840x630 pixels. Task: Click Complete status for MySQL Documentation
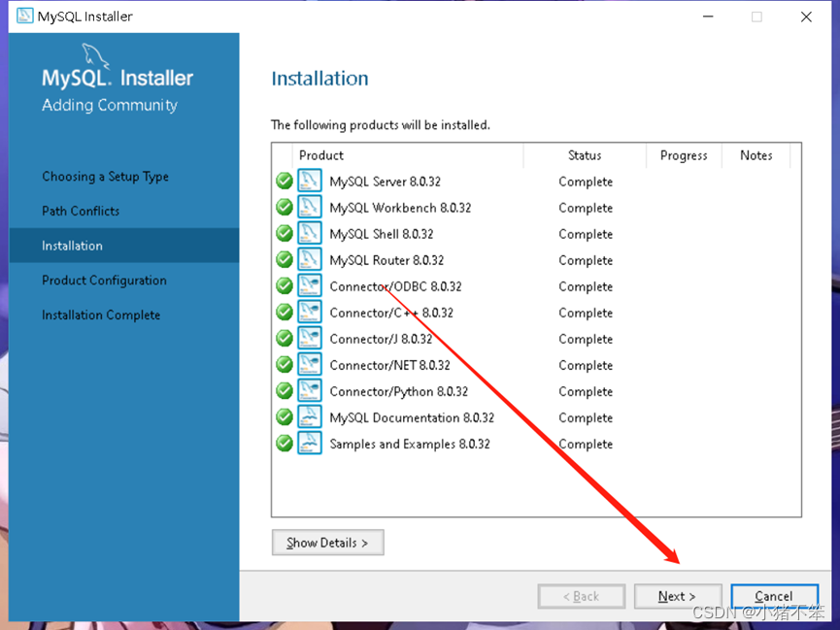coord(586,417)
